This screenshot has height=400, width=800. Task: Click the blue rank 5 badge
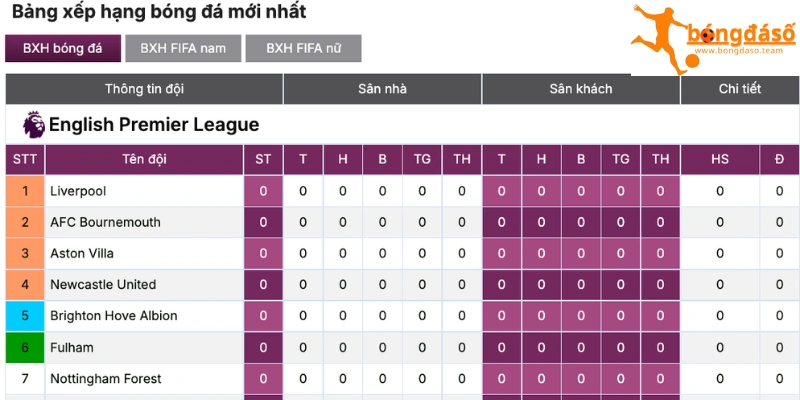tap(25, 316)
